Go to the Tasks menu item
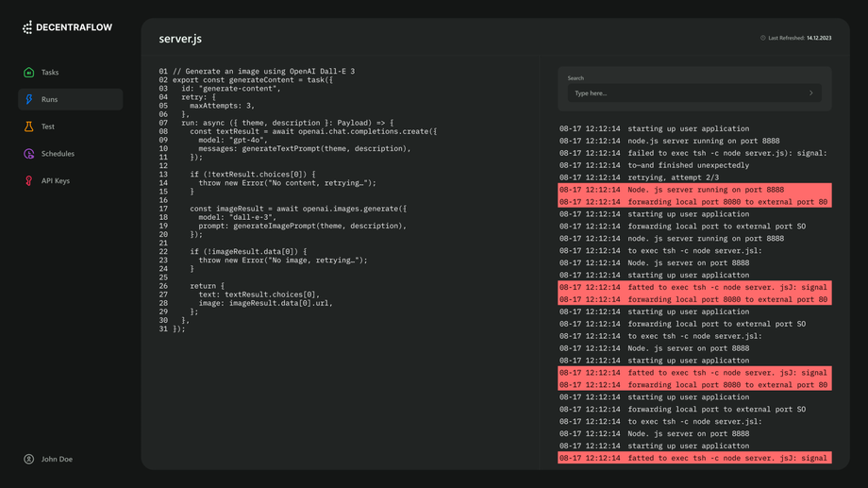The width and height of the screenshot is (868, 488). pyautogui.click(x=50, y=73)
